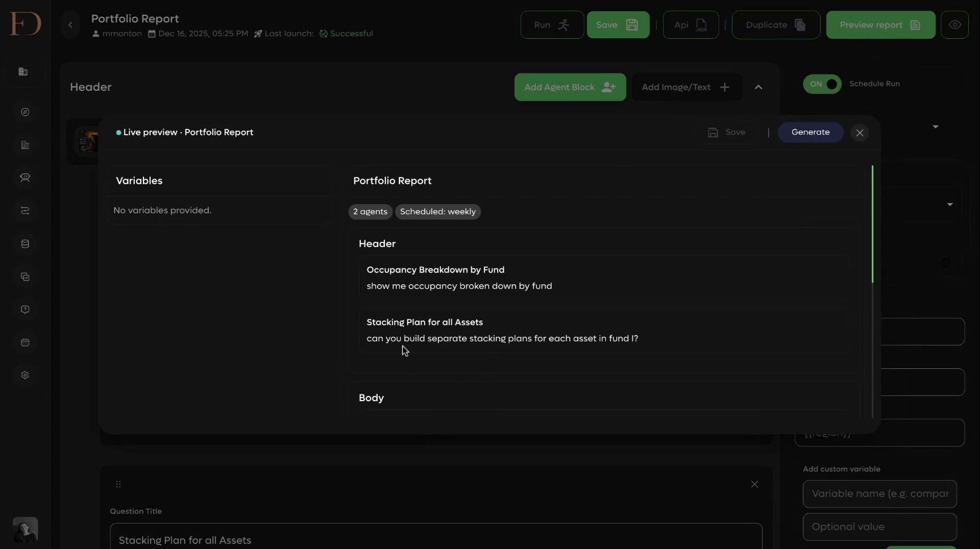Click the Scheduled: weekly badge
This screenshot has height=549, width=980.
click(x=437, y=212)
